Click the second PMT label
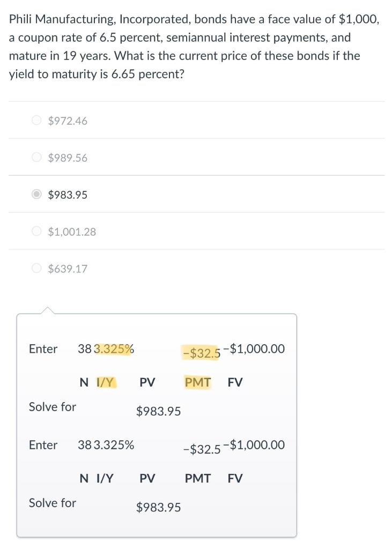 click(x=198, y=478)
